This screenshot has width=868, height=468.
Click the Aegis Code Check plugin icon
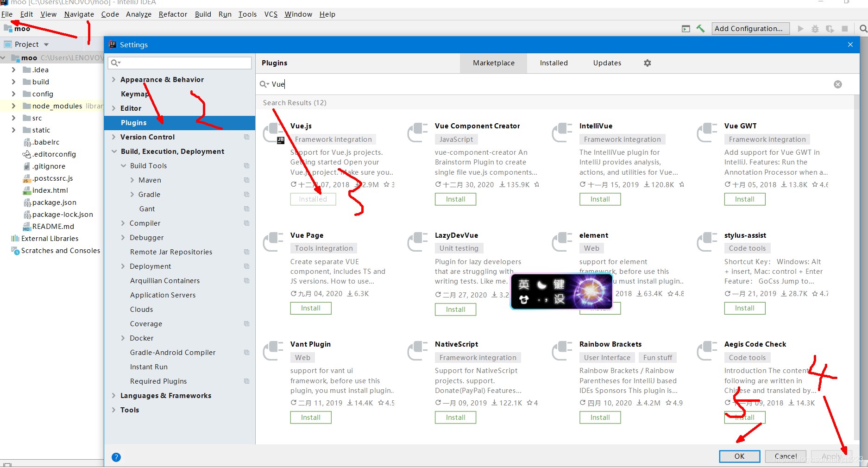(x=707, y=351)
